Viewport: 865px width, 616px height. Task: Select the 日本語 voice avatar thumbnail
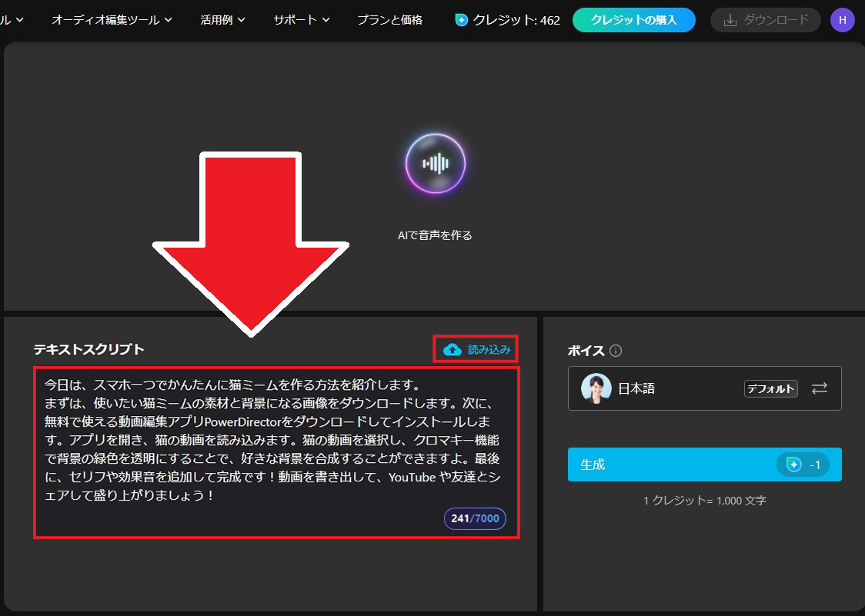tap(596, 388)
